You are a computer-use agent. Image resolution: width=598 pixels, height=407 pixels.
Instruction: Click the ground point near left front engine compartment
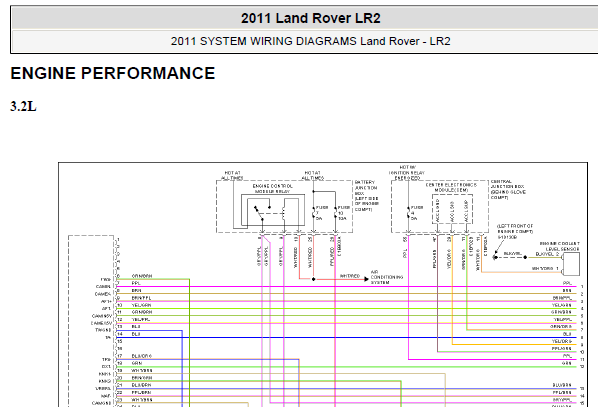(x=495, y=257)
